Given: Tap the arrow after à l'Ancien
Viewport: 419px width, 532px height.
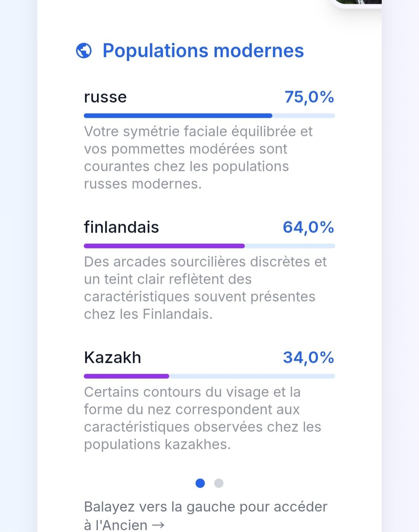Looking at the screenshot, I should coord(158,525).
